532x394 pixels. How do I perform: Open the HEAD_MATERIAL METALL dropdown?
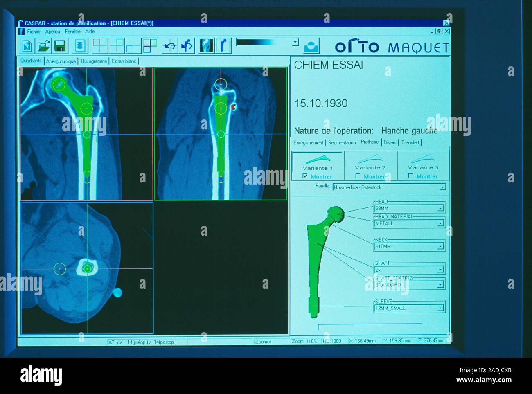[440, 223]
